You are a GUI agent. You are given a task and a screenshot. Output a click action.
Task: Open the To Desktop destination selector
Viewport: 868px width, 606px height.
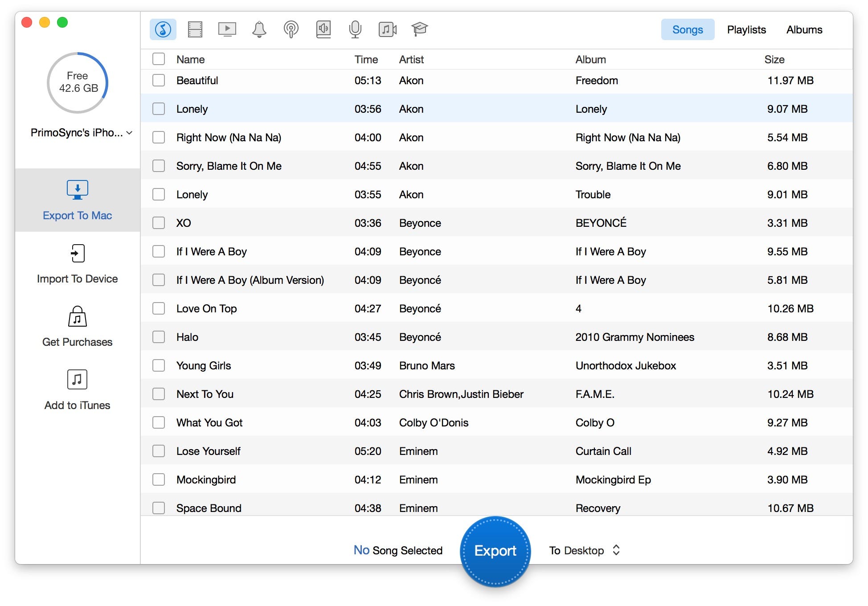[x=585, y=551]
